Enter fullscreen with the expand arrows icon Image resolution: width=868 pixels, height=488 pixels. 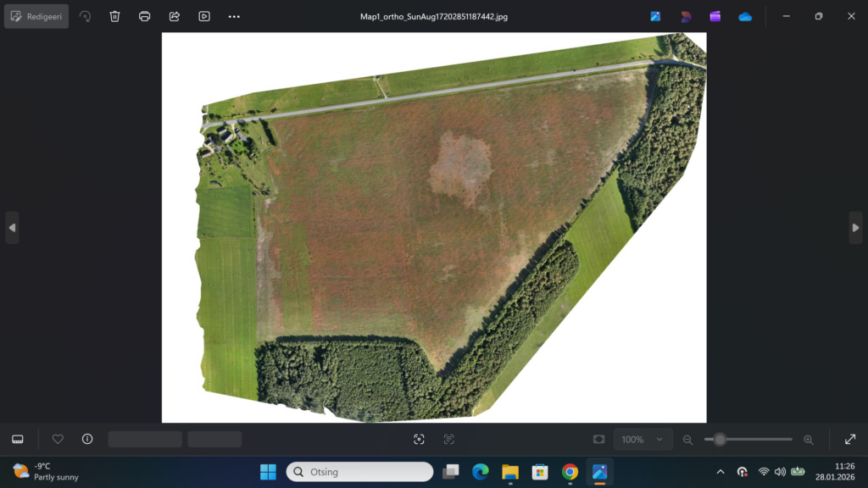(x=850, y=439)
